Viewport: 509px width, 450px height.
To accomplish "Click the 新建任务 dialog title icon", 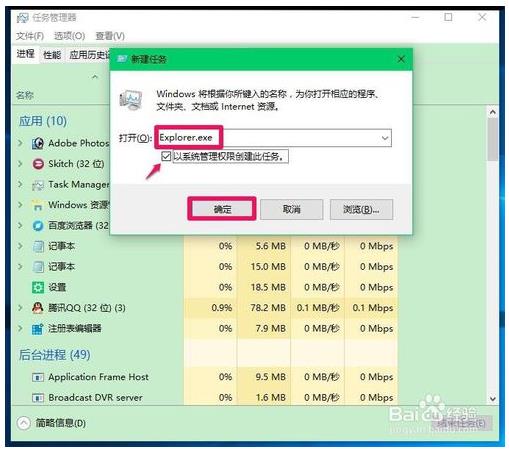I will [121, 59].
